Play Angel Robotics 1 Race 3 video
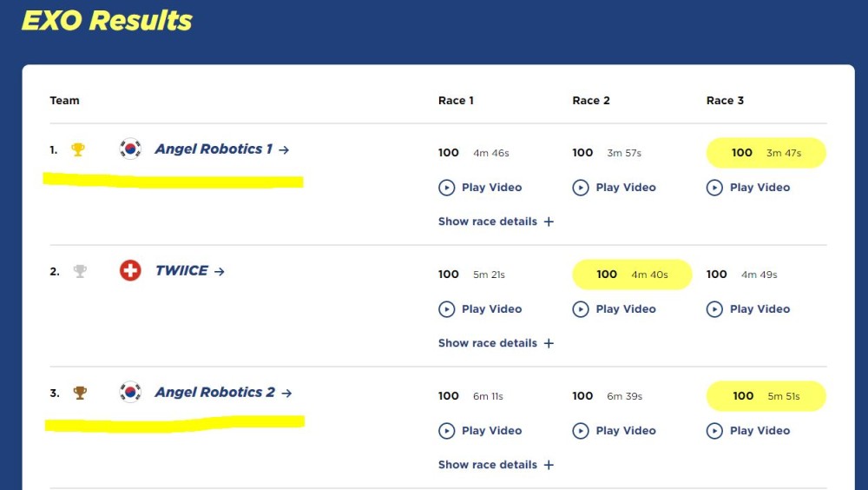Image resolution: width=868 pixels, height=490 pixels. [x=748, y=188]
